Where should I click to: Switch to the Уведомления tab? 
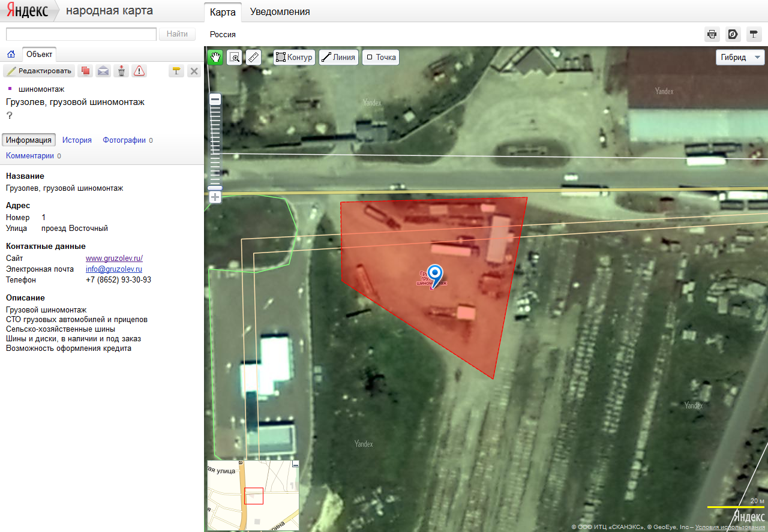280,12
